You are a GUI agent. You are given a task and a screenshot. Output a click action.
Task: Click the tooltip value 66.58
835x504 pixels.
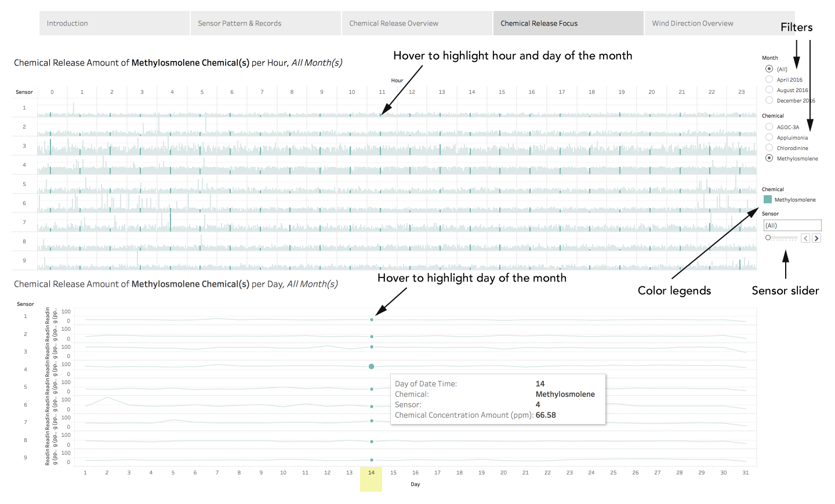[546, 415]
